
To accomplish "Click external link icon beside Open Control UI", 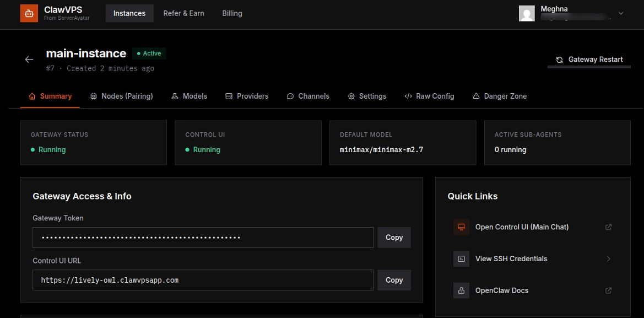I will click(609, 227).
